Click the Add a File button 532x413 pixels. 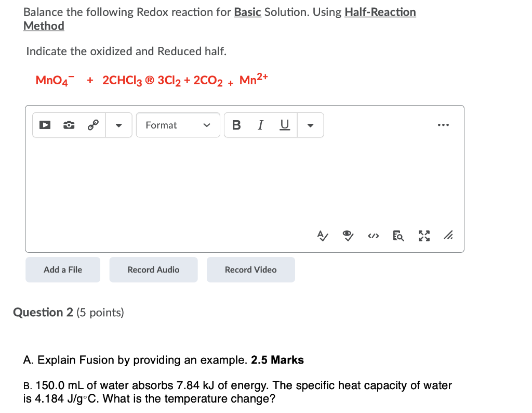(x=62, y=269)
